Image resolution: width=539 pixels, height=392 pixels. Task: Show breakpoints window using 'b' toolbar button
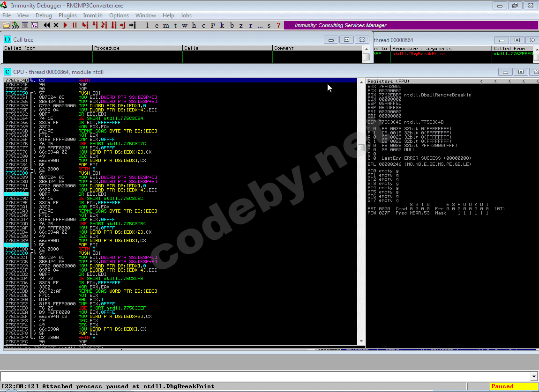232,25
